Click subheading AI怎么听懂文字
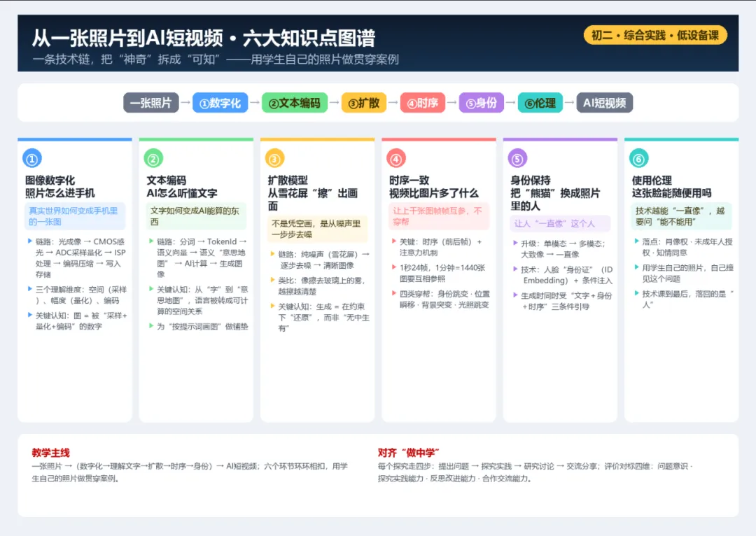This screenshot has height=536, width=756. (x=182, y=193)
